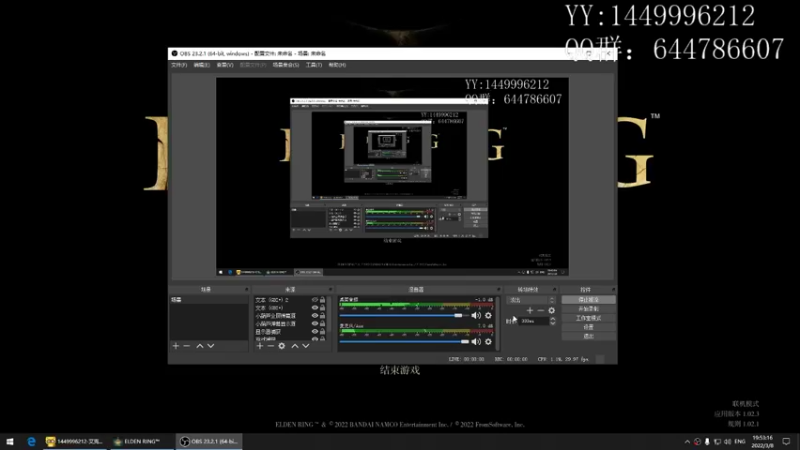Add a new scene with the plus icon
Viewport: 800px width, 450px height.
176,346
